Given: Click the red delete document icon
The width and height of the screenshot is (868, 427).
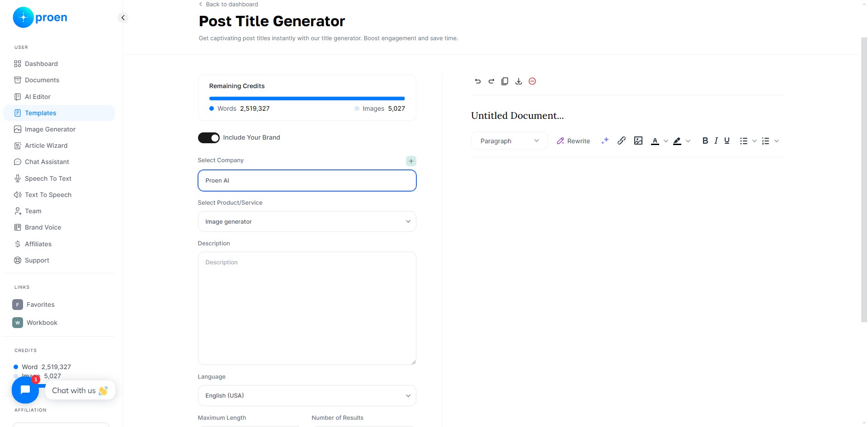Looking at the screenshot, I should pyautogui.click(x=532, y=81).
